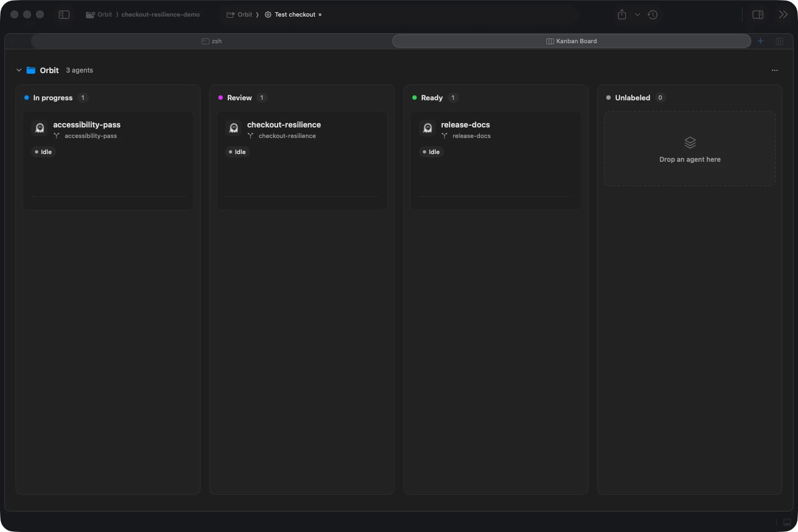Switch to the zsh tab

pyautogui.click(x=212, y=41)
